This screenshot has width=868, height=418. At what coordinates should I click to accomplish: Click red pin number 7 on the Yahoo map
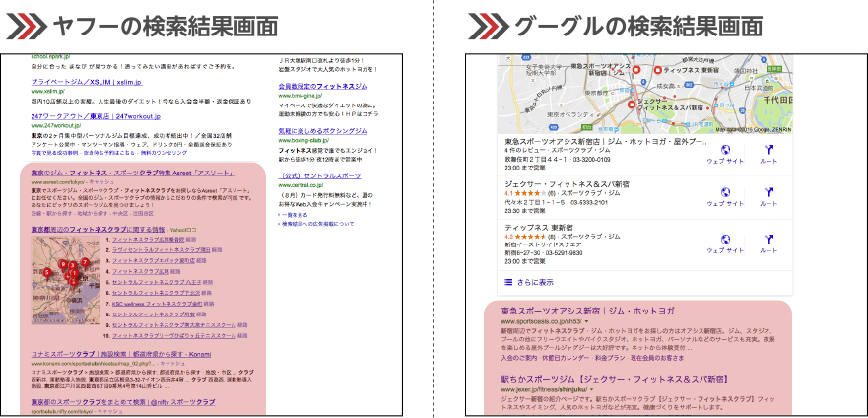pyautogui.click(x=85, y=262)
